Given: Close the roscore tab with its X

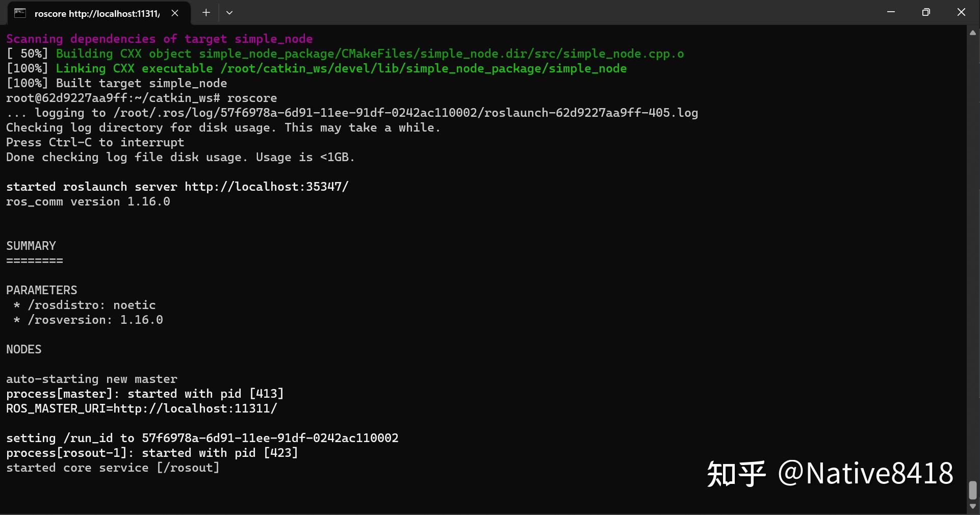Looking at the screenshot, I should [x=175, y=13].
